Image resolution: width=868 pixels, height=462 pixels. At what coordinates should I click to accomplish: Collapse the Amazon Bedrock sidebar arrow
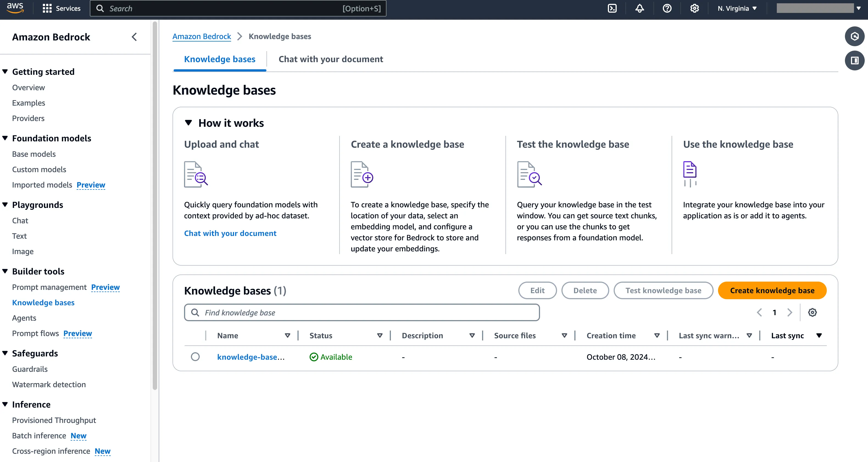pos(134,37)
